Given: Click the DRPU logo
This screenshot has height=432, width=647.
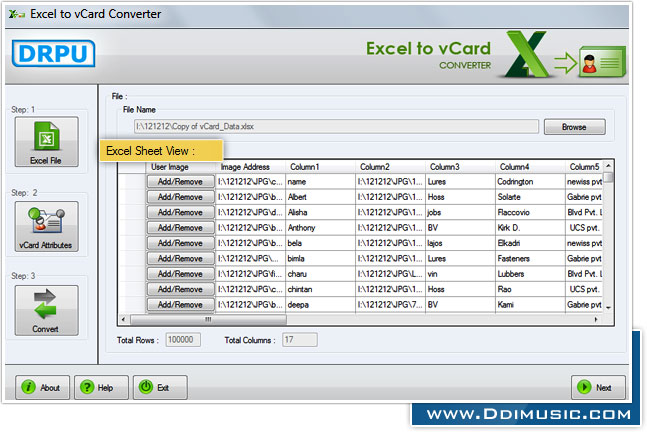Looking at the screenshot, I should pyautogui.click(x=54, y=53).
